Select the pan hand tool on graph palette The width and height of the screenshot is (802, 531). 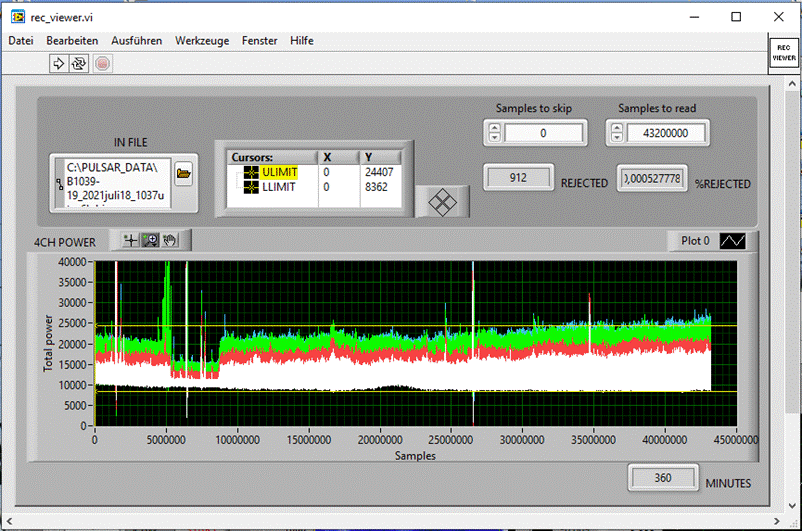click(170, 240)
